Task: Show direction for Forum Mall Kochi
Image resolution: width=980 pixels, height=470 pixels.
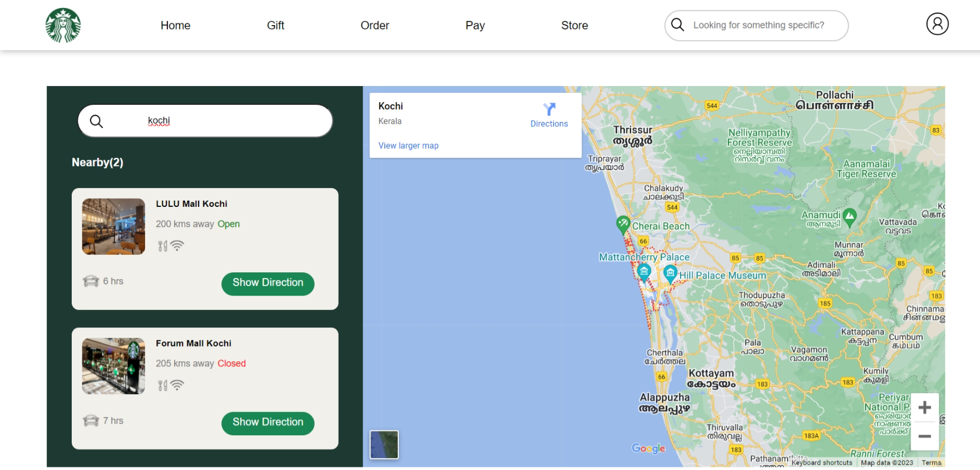Action: [x=267, y=423]
